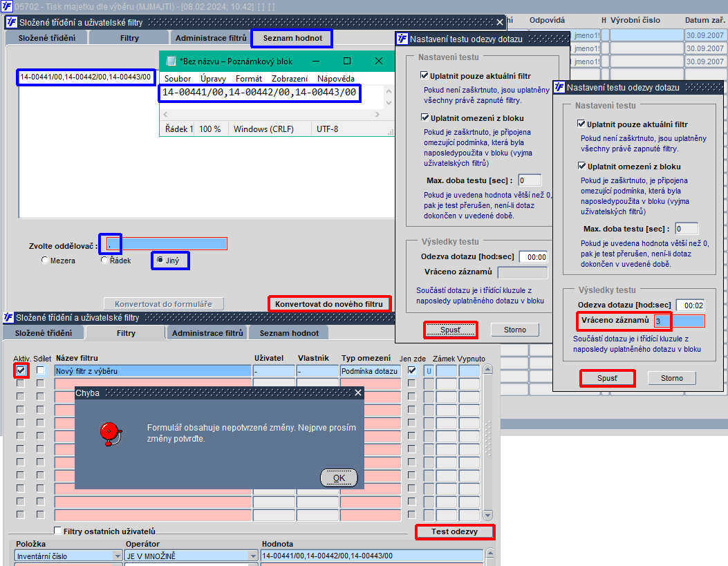The image size is (728, 566).
Task: Select the Seznam hodnot tab in upper window
Action: [x=292, y=38]
